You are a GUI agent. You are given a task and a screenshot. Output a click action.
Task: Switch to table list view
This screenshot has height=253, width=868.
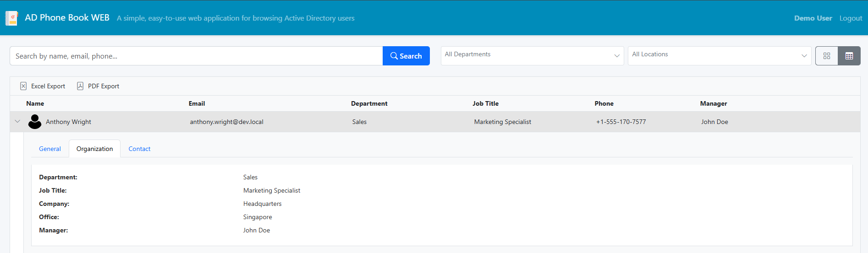pyautogui.click(x=849, y=56)
